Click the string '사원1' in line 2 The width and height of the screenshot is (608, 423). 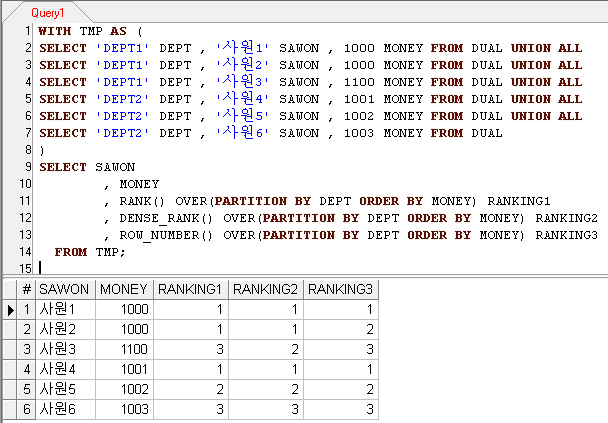242,48
